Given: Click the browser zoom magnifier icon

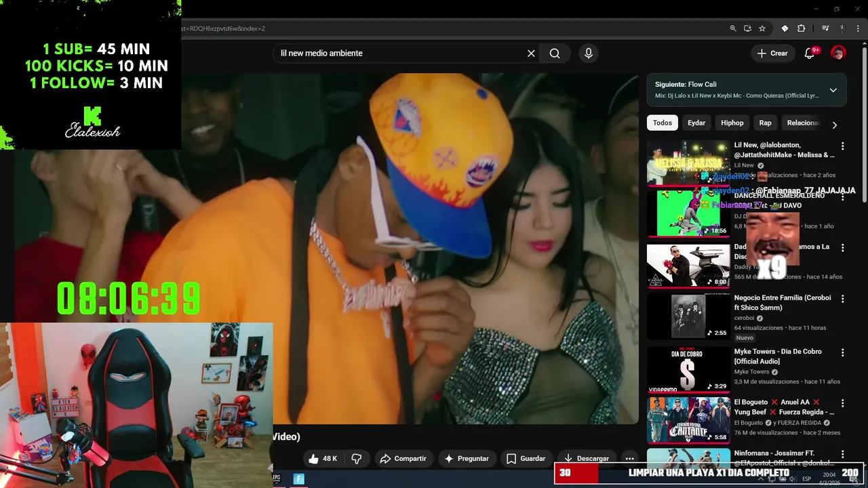Looking at the screenshot, I should coord(733,28).
